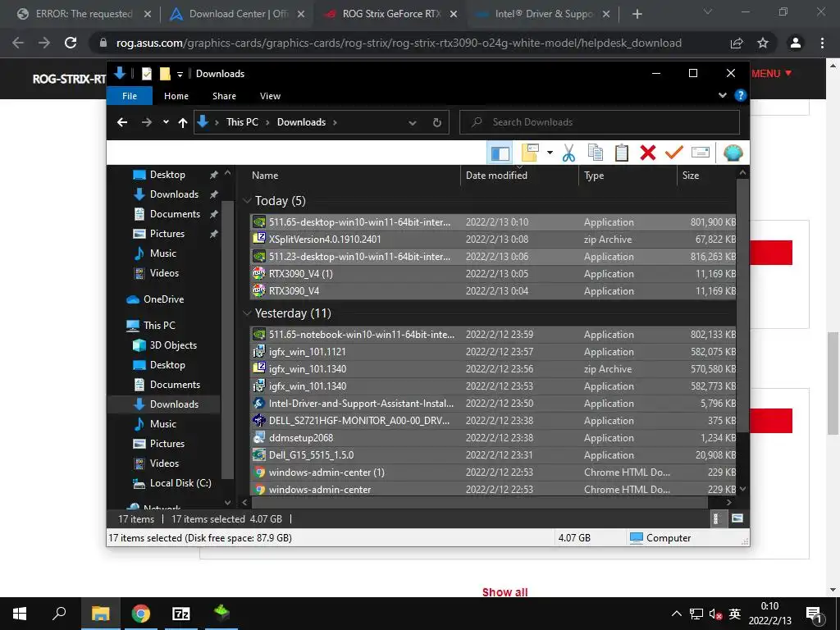Bookmark this page with star icon
The image size is (840, 630).
[x=763, y=43]
